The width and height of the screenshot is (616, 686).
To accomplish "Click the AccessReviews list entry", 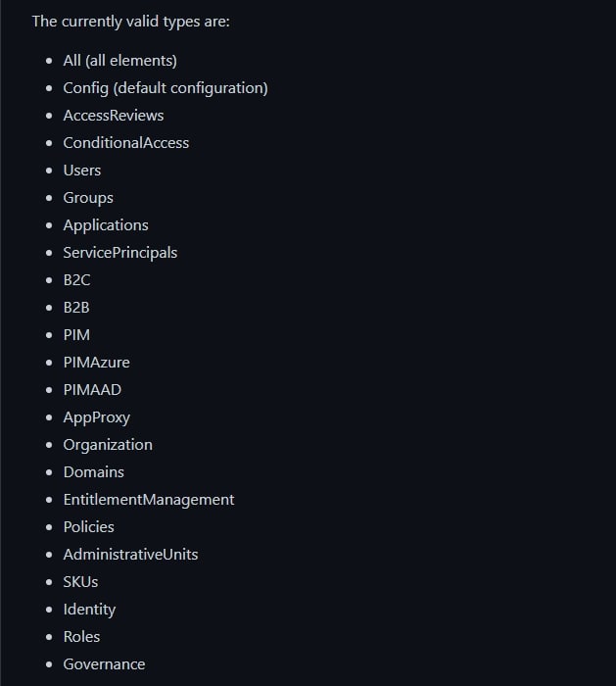I will [114, 116].
